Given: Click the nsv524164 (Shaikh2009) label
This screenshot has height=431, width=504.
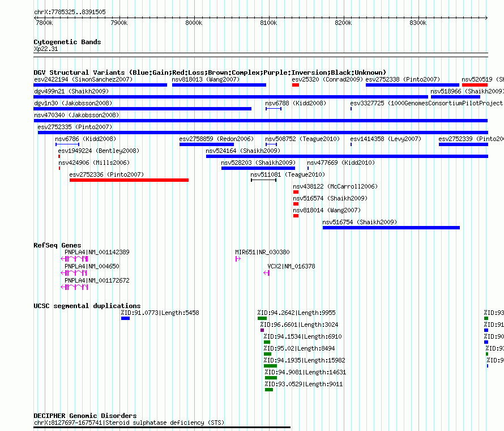Looking at the screenshot, I should pos(243,151).
